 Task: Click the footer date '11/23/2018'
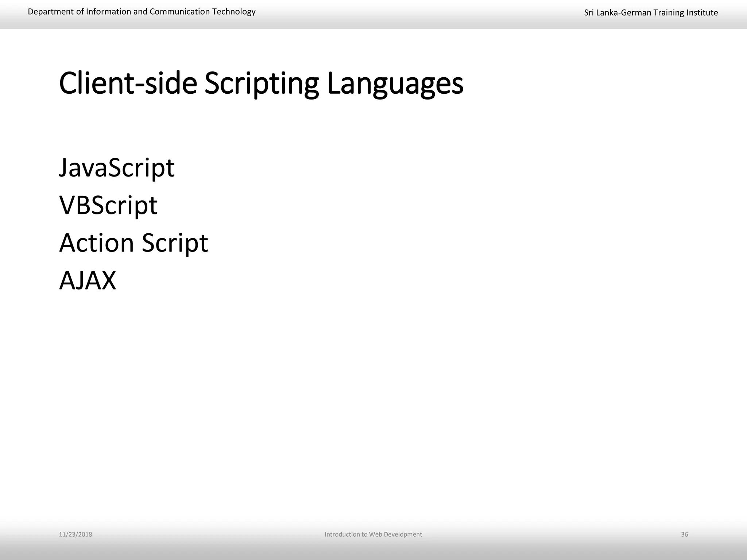point(76,534)
